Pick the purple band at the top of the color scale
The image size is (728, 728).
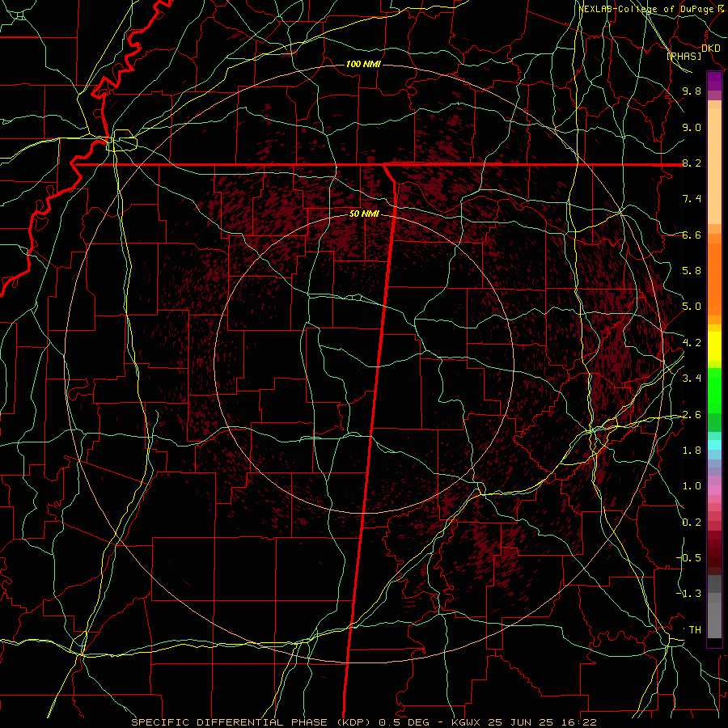point(714,81)
